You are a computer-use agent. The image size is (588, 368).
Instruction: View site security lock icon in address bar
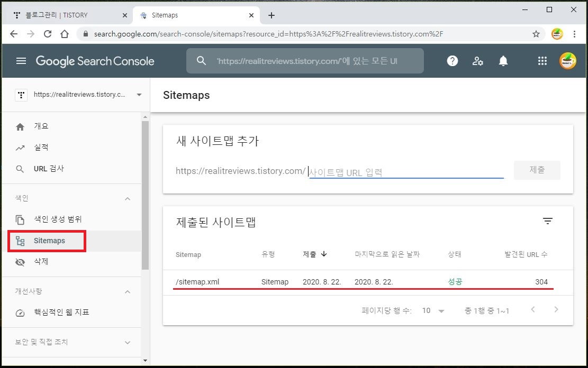(x=86, y=34)
